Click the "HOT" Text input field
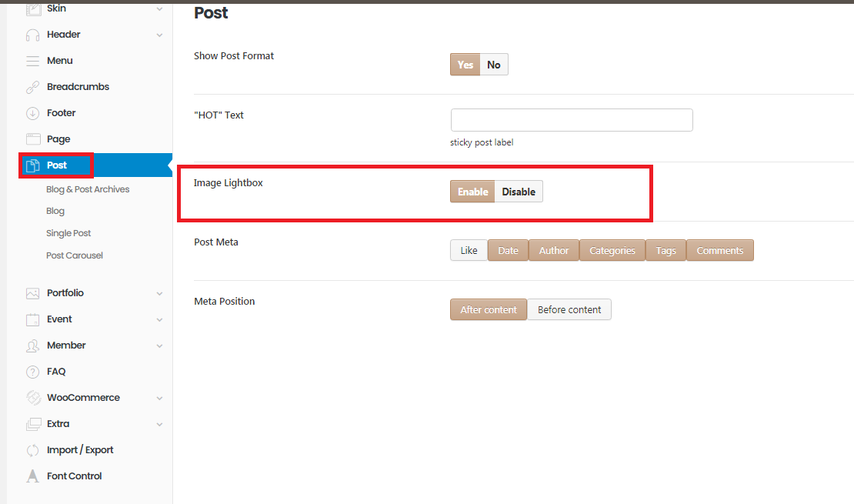Screen dimensions: 854x504 (571, 120)
